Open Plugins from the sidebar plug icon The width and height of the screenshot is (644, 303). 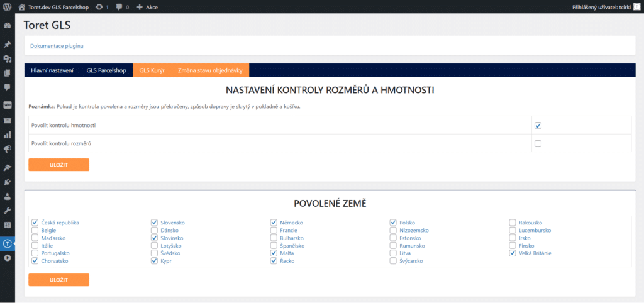coord(7,182)
